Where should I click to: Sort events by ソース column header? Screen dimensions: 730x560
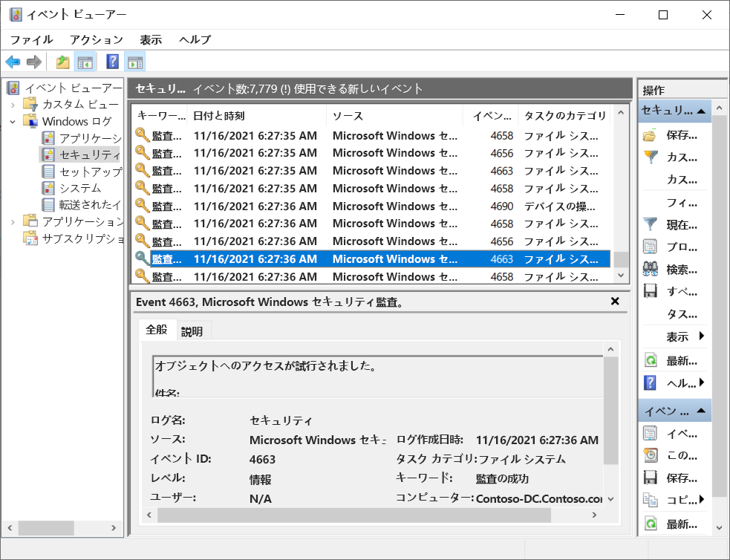point(395,116)
